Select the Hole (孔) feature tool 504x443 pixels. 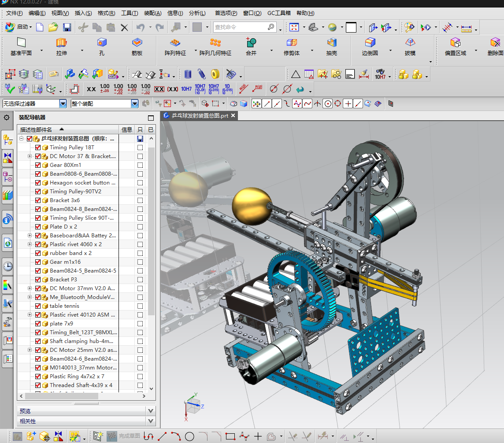coord(102,43)
